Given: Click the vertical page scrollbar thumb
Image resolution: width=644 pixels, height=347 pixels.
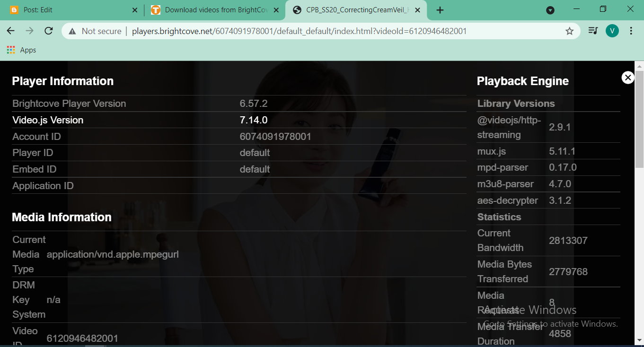Looking at the screenshot, I should pyautogui.click(x=639, y=119).
